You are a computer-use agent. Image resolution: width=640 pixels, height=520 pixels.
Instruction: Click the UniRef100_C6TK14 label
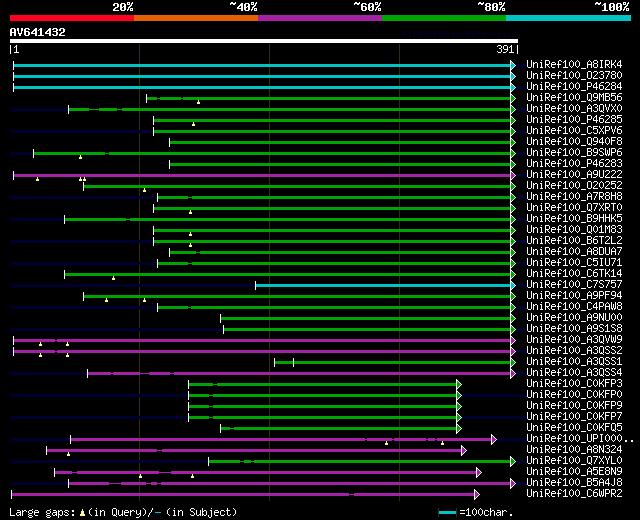(x=574, y=274)
